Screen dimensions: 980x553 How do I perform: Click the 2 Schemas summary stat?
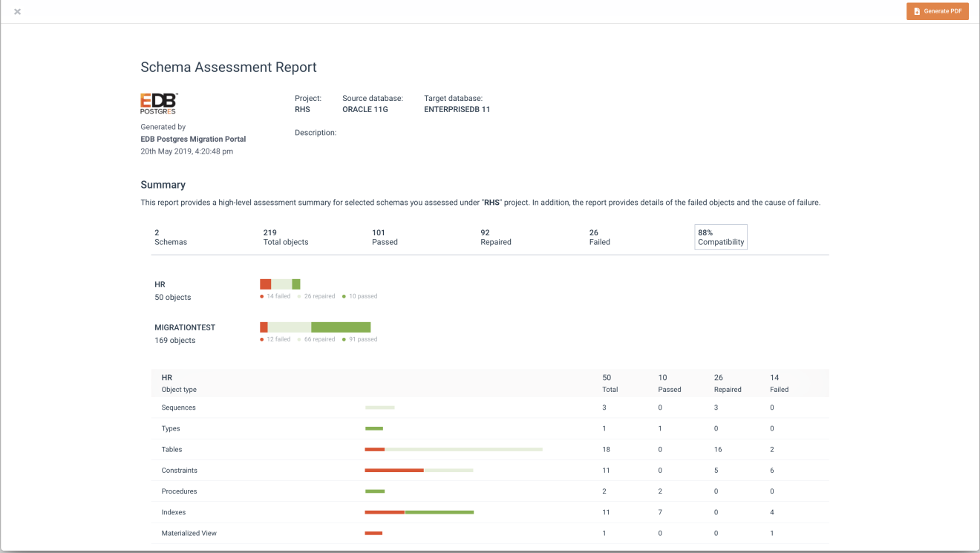(171, 238)
